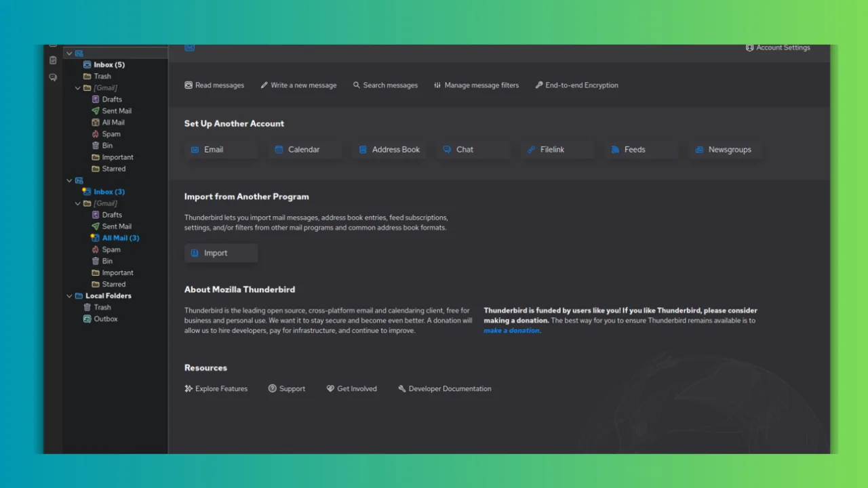Click the heart icon beside Get Involved
Image resolution: width=868 pixels, height=488 pixels.
(x=330, y=389)
